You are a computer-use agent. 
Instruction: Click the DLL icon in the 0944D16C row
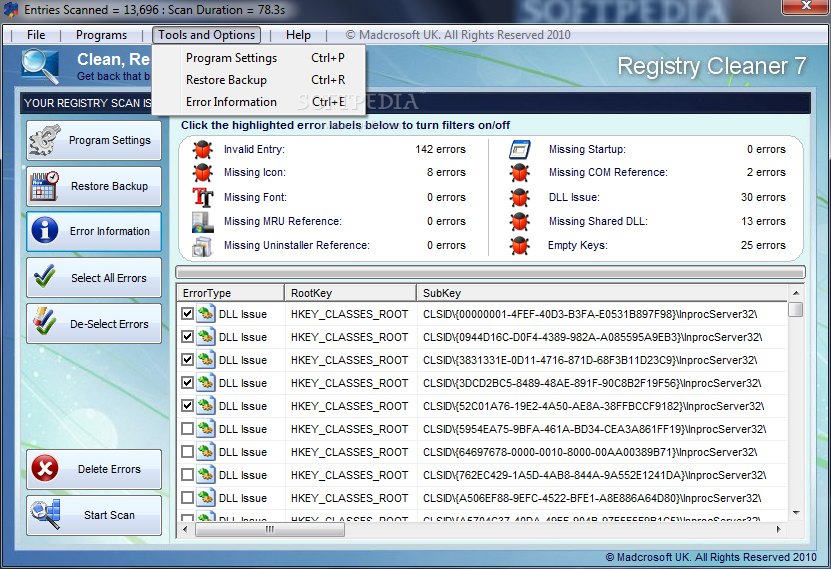pos(206,336)
